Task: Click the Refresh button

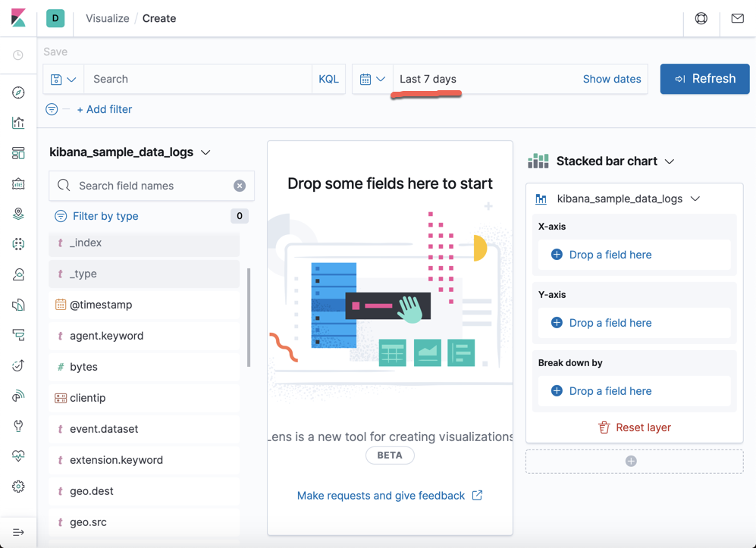Action: tap(704, 79)
